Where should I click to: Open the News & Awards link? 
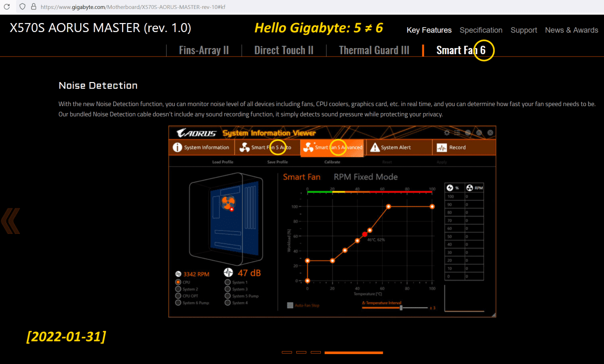tap(571, 30)
